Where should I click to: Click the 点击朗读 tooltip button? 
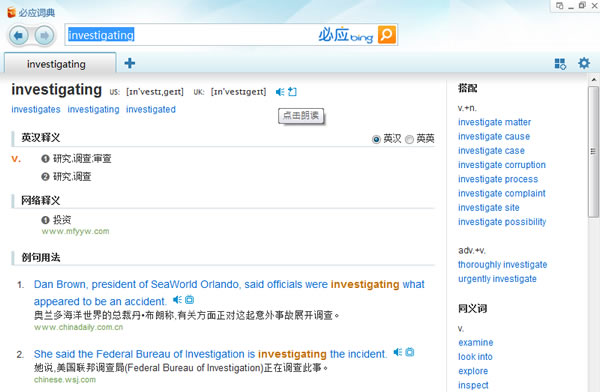[x=301, y=116]
